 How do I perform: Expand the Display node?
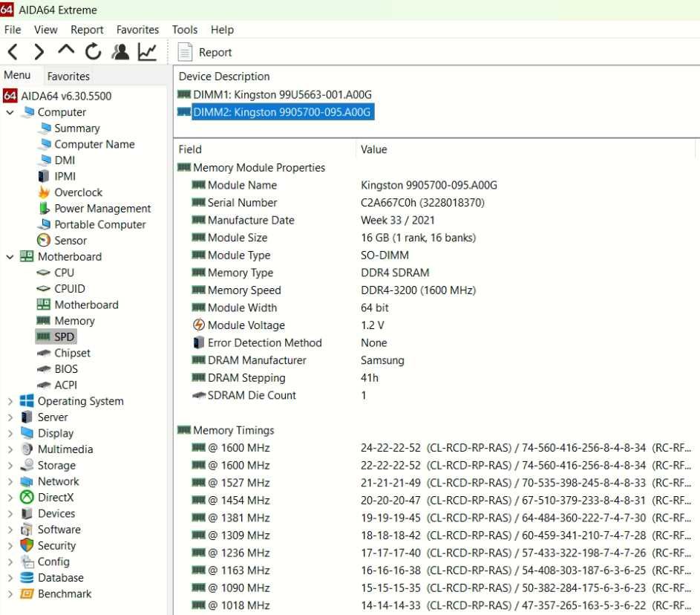pyautogui.click(x=10, y=433)
